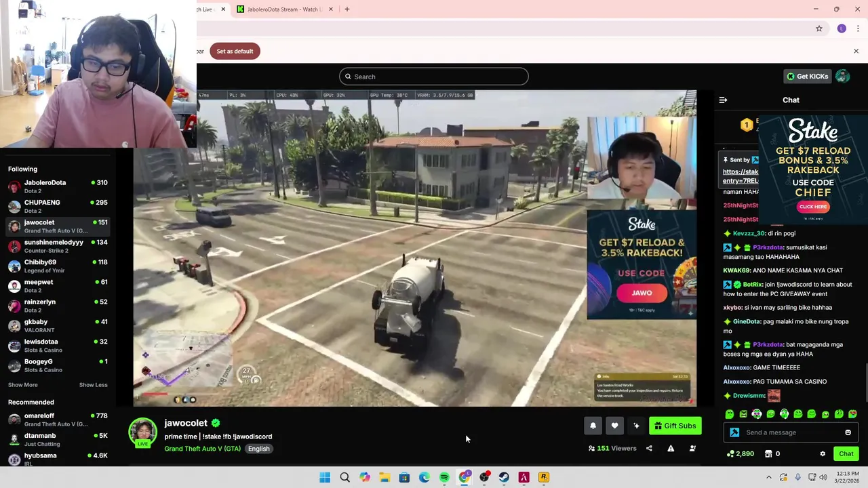This screenshot has width=868, height=488.
Task: Click the Grand Theft Auto V (GTA) category link
Action: pyautogui.click(x=202, y=449)
